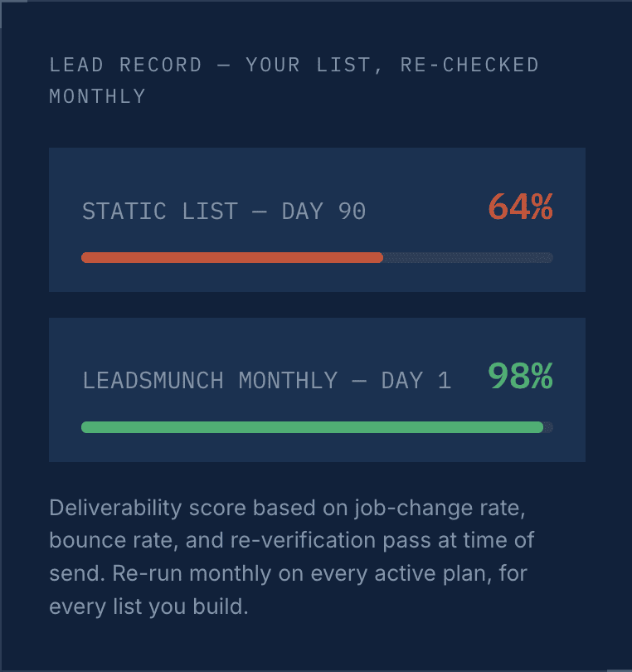
Task: Click the 'job-change rate' phrase
Action: click(x=440, y=509)
